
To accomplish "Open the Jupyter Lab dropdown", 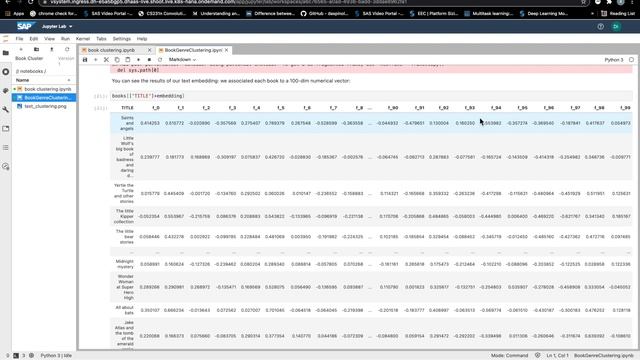I will [x=57, y=27].
